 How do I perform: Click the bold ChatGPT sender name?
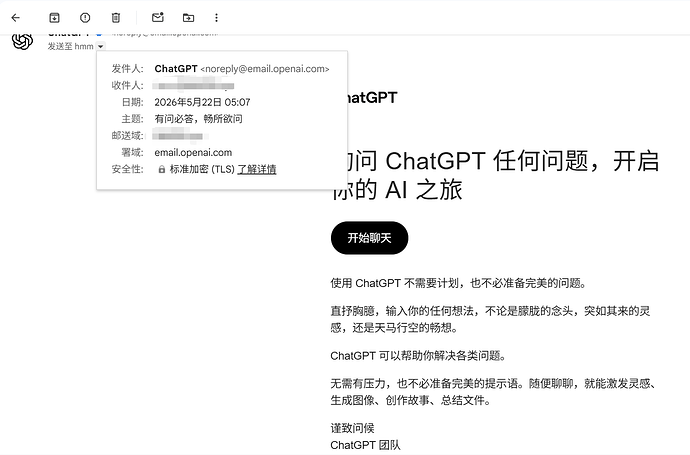pos(176,69)
